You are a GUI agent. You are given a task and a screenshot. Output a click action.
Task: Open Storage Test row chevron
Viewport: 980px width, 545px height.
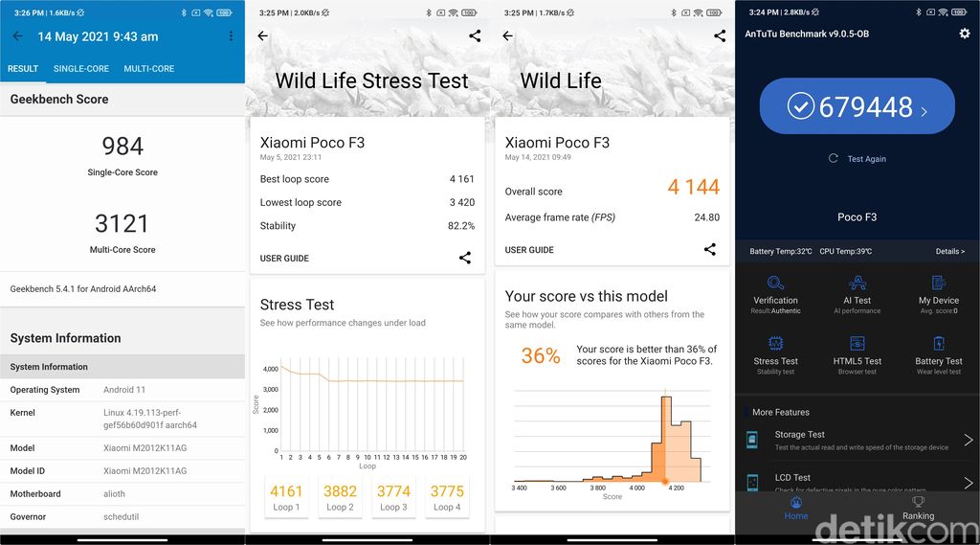pyautogui.click(x=969, y=440)
